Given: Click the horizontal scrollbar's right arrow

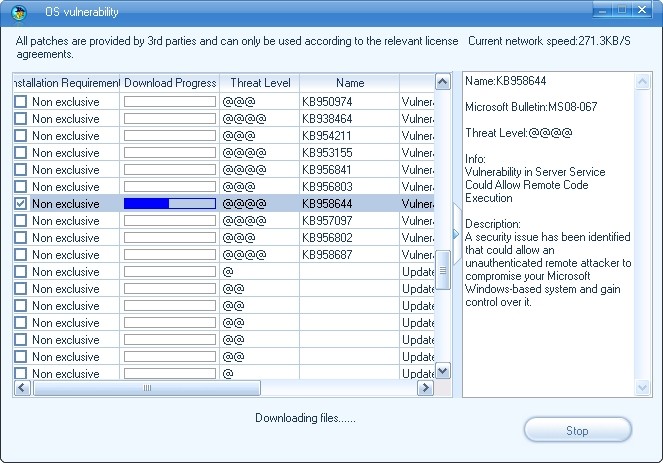Looking at the screenshot, I should [x=425, y=388].
